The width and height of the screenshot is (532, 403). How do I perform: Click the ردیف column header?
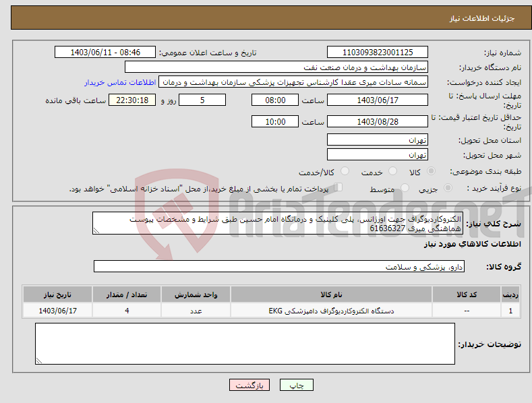click(510, 294)
